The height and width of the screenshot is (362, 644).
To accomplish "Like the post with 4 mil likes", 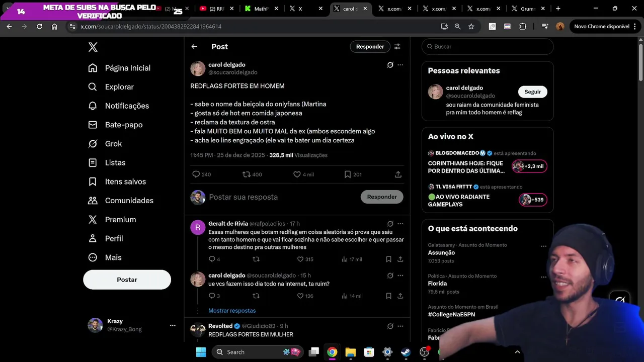I will click(x=297, y=174).
